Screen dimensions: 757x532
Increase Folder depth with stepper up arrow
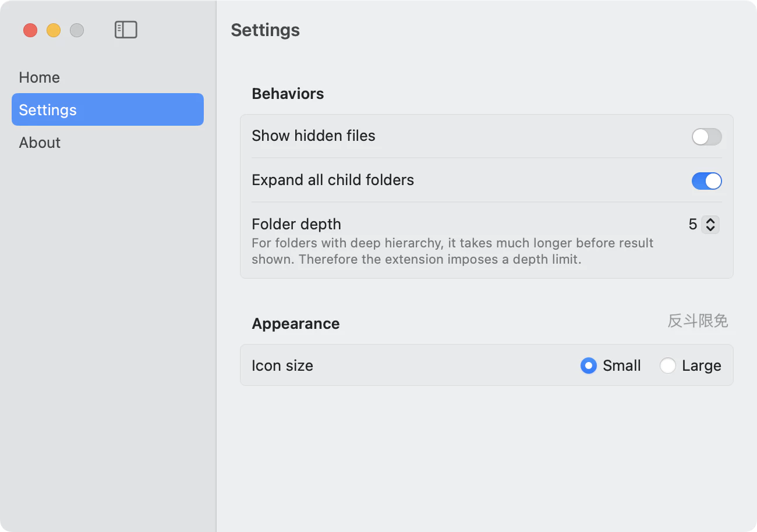pyautogui.click(x=710, y=221)
